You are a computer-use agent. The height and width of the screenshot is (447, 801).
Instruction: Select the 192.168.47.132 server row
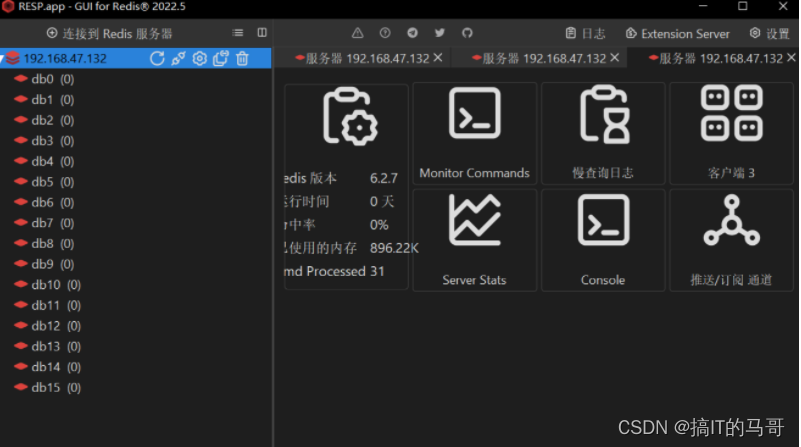[x=135, y=58]
